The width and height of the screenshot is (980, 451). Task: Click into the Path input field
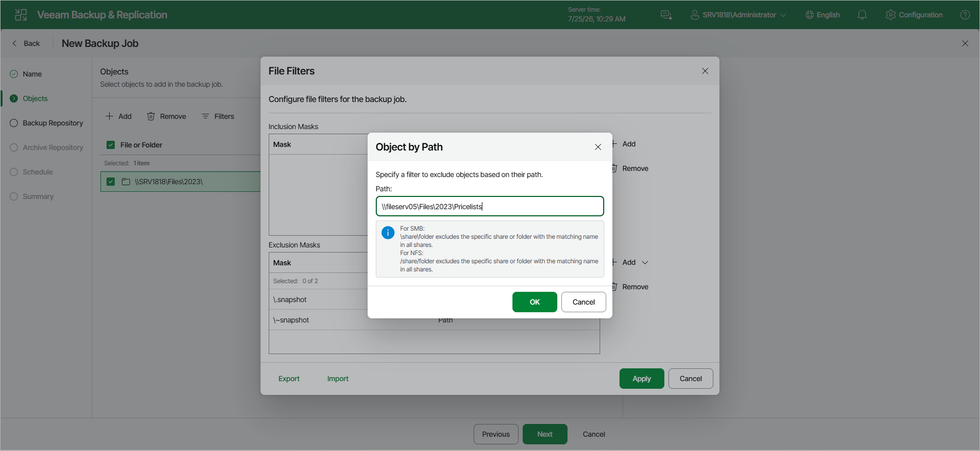click(x=490, y=206)
